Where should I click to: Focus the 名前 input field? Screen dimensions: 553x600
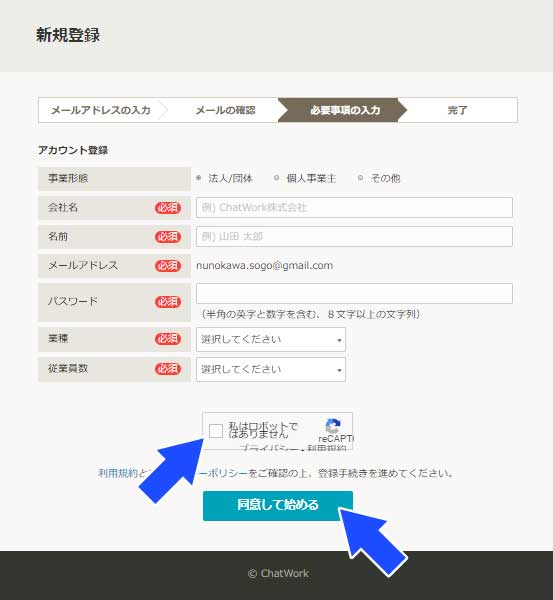click(x=354, y=236)
